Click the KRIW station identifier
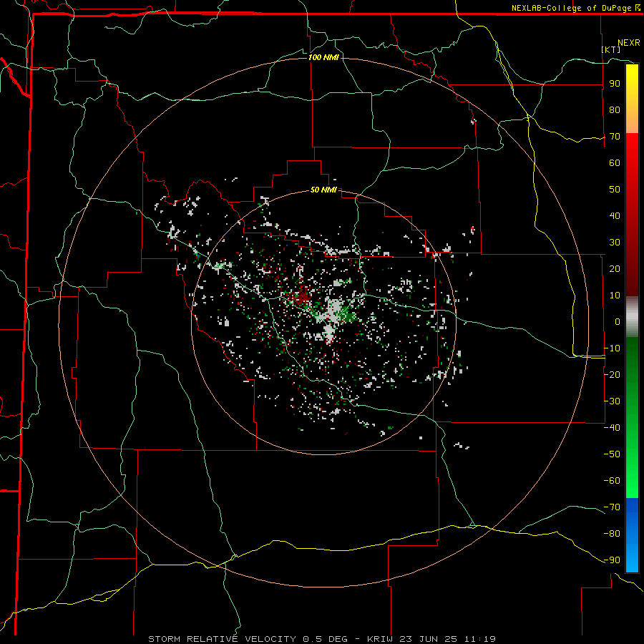The image size is (644, 644). click(380, 639)
